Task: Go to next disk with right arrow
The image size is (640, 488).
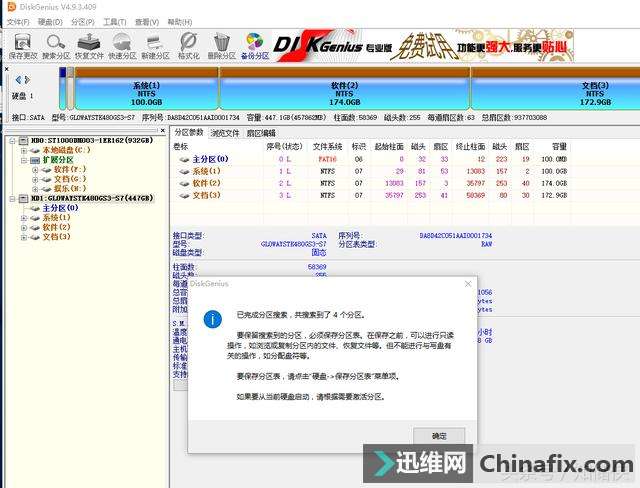Action: click(27, 80)
